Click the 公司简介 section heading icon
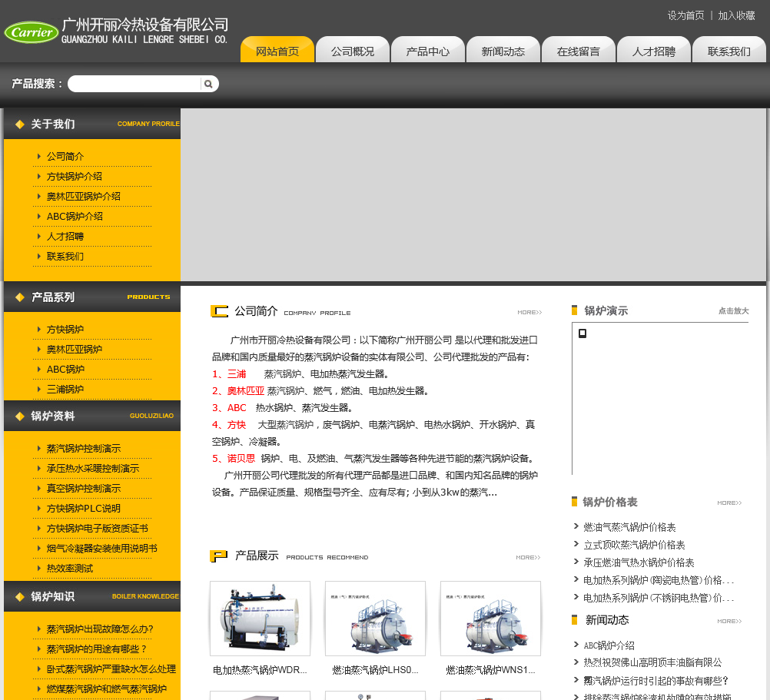 (x=219, y=311)
